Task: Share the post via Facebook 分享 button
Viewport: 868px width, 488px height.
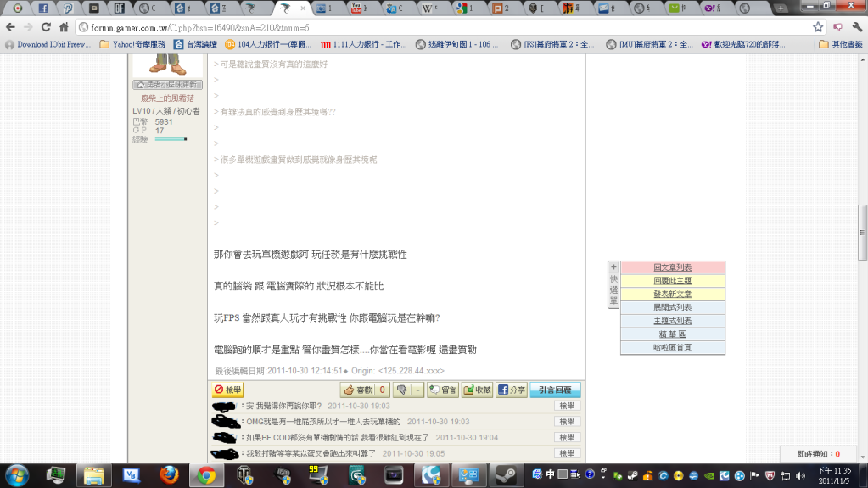Action: tap(512, 390)
